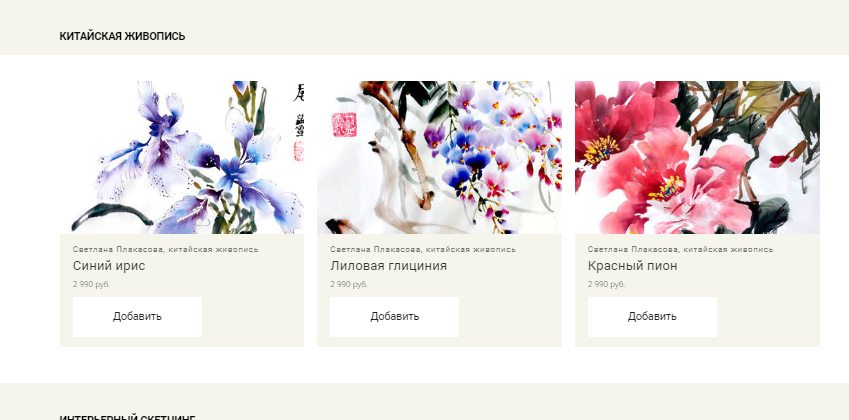The height and width of the screenshot is (420, 849).
Task: Click the yellow stamen of the red peony
Action: (x=602, y=150)
